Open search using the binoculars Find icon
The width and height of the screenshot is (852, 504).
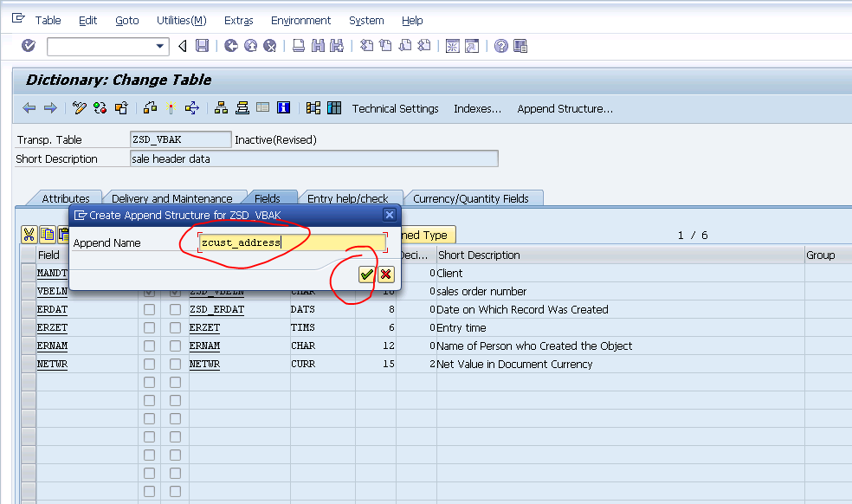(316, 45)
